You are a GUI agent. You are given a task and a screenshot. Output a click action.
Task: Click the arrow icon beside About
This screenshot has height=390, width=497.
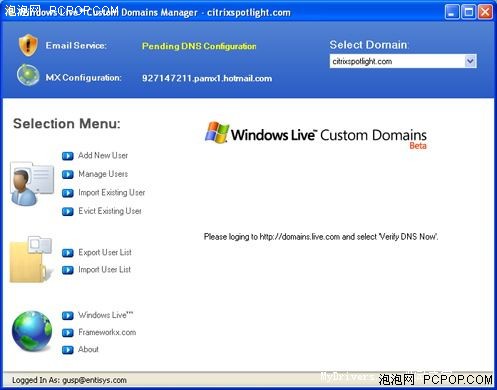tap(68, 350)
